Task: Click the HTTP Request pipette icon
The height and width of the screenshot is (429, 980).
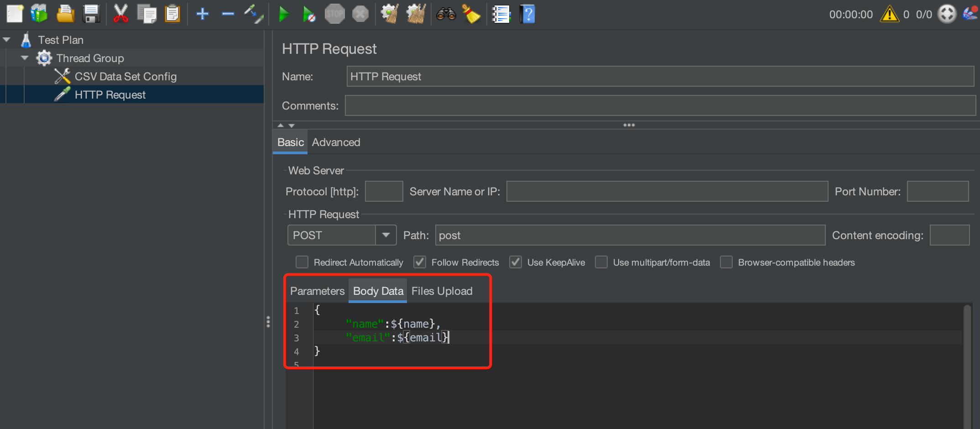Action: click(62, 94)
